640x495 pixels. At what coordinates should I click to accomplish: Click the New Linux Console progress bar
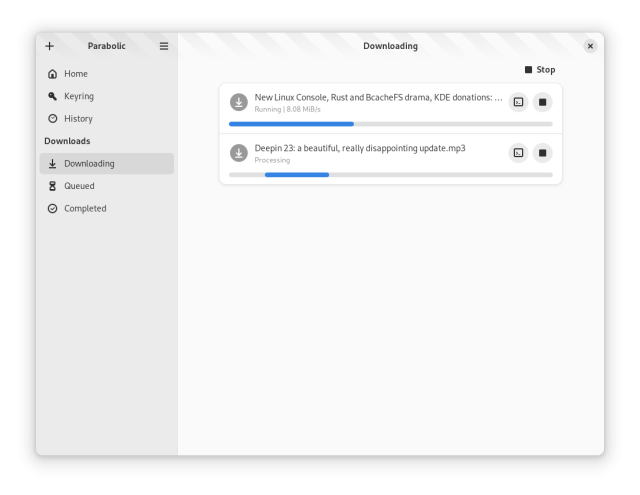coord(390,124)
